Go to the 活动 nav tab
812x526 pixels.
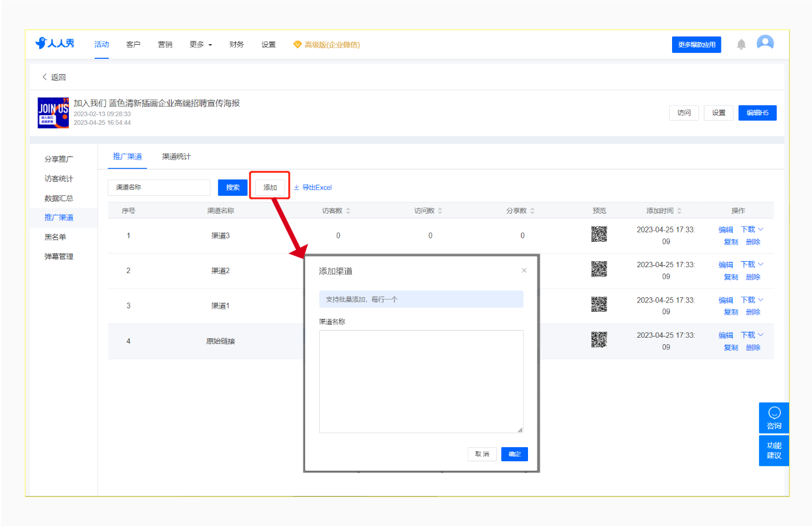click(102, 45)
